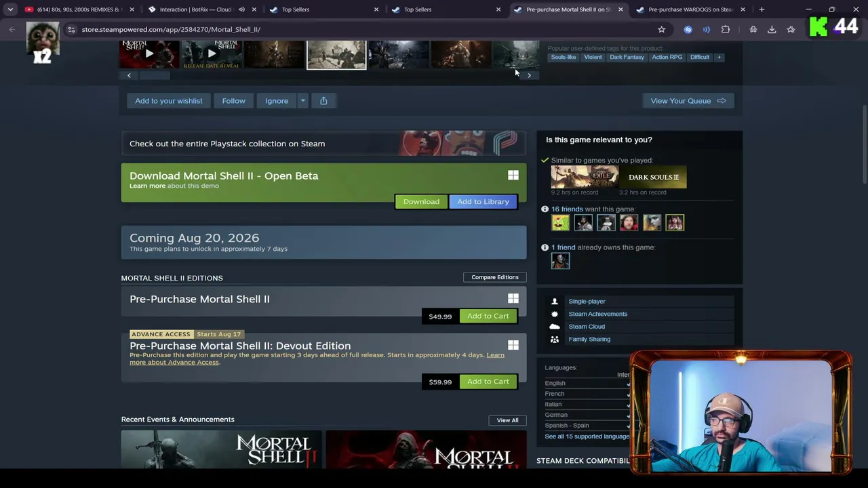Open the avatar of the friend who owns this game

coord(560,260)
